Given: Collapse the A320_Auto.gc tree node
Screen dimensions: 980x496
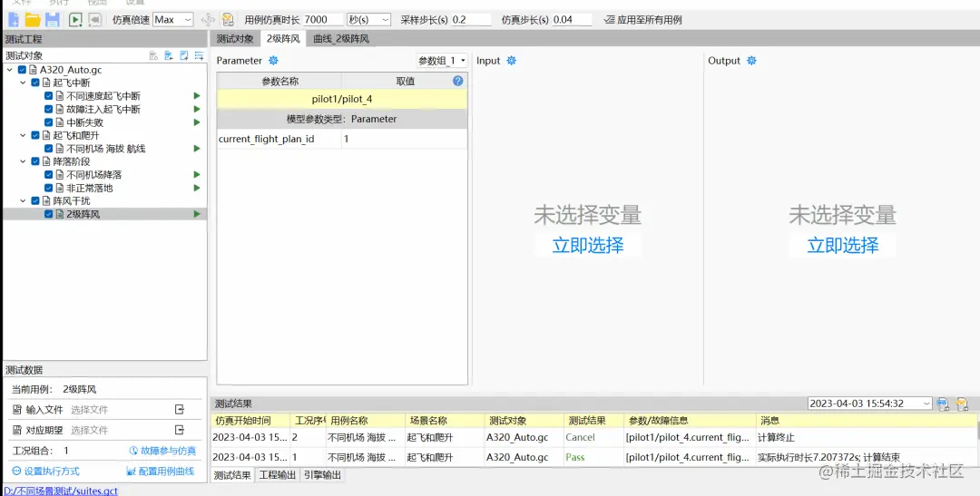Looking at the screenshot, I should (x=10, y=70).
